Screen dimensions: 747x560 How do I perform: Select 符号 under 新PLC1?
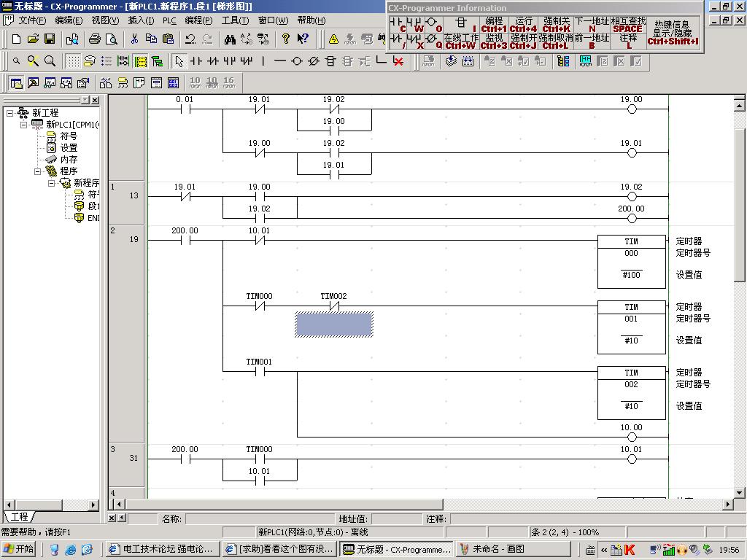(69, 136)
